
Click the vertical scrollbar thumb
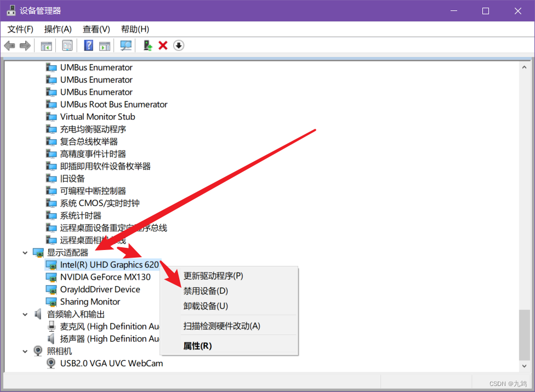tap(524, 334)
